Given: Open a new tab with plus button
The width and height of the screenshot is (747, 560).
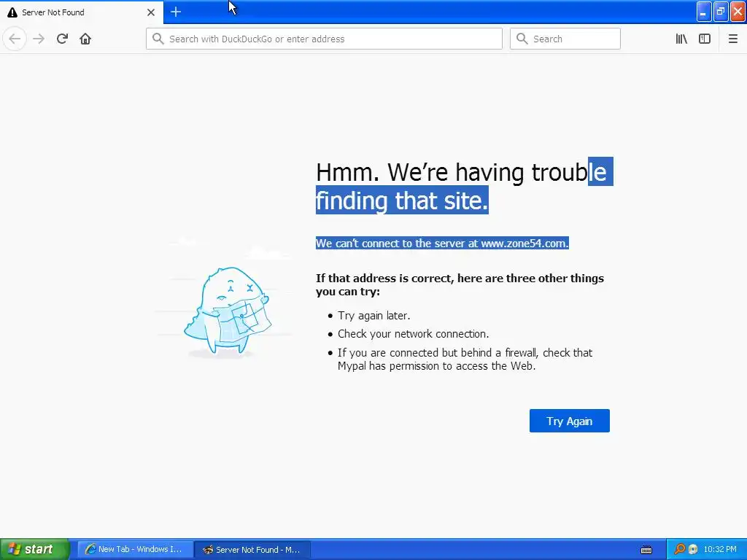Looking at the screenshot, I should (175, 12).
